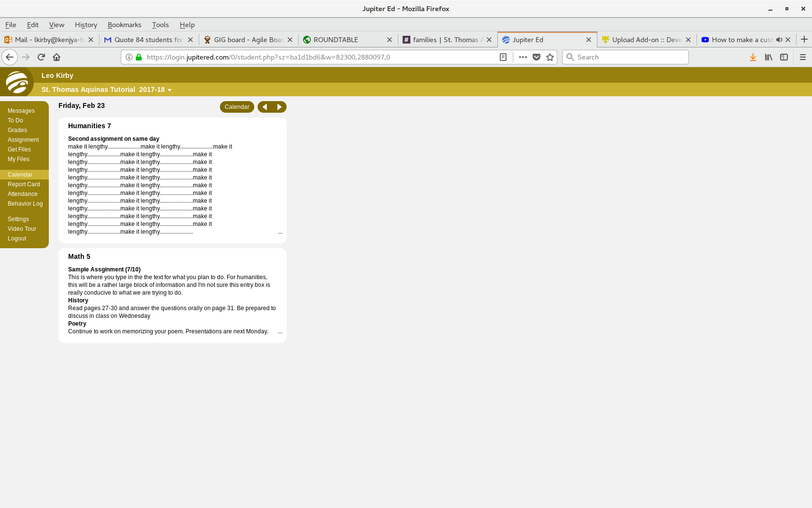Save page to Pocket
This screenshot has height=508, width=812.
pyautogui.click(x=536, y=57)
